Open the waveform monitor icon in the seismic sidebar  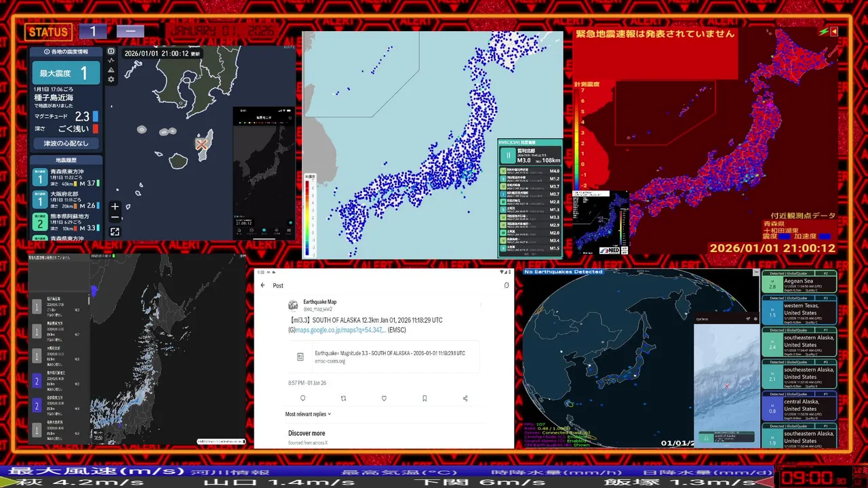[111, 60]
